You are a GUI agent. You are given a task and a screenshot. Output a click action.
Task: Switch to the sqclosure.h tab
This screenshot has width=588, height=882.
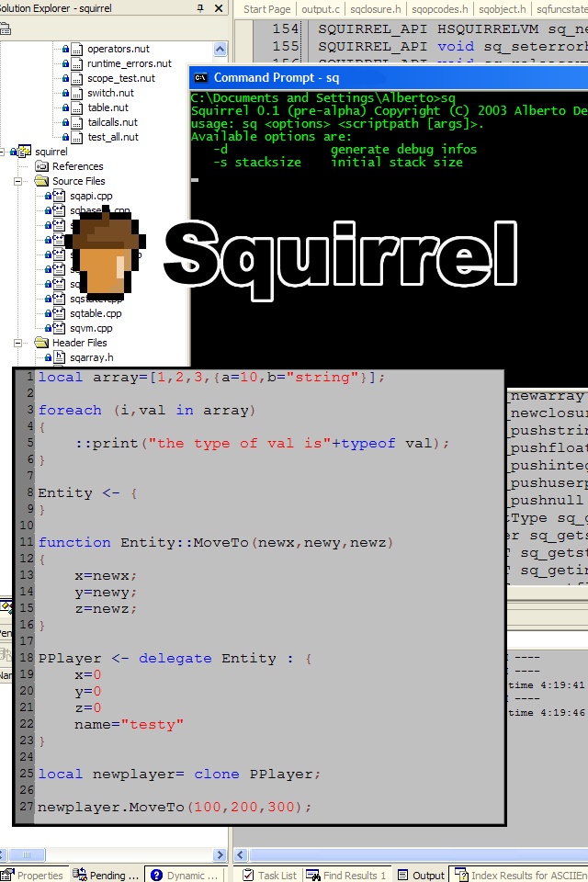(375, 9)
